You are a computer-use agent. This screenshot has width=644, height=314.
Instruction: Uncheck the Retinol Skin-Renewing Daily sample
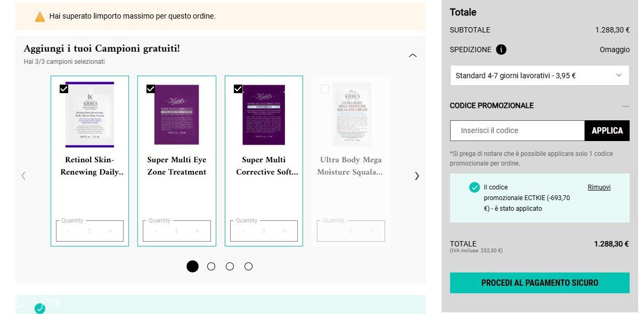tap(64, 89)
